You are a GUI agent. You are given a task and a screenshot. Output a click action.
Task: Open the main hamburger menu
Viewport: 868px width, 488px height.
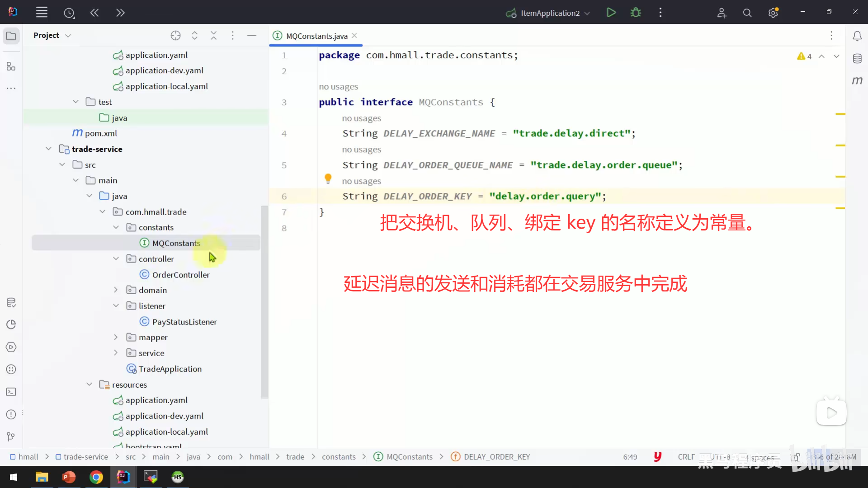click(42, 13)
